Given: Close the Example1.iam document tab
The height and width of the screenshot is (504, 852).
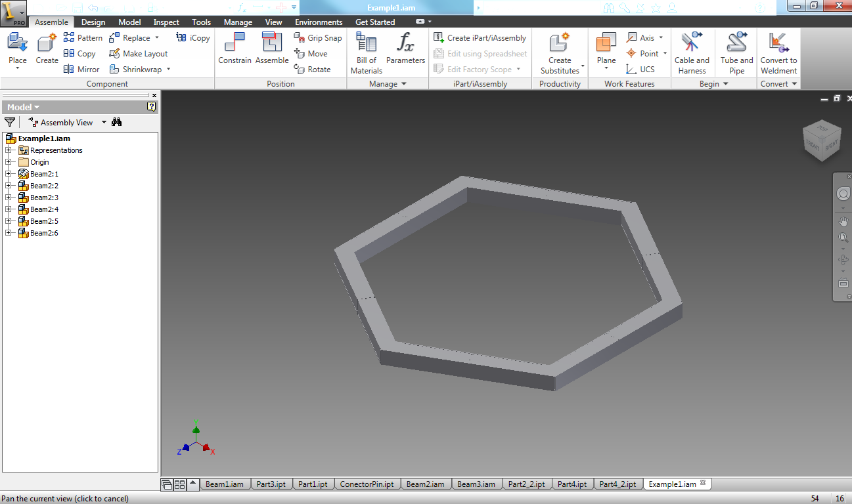Looking at the screenshot, I should (x=703, y=483).
